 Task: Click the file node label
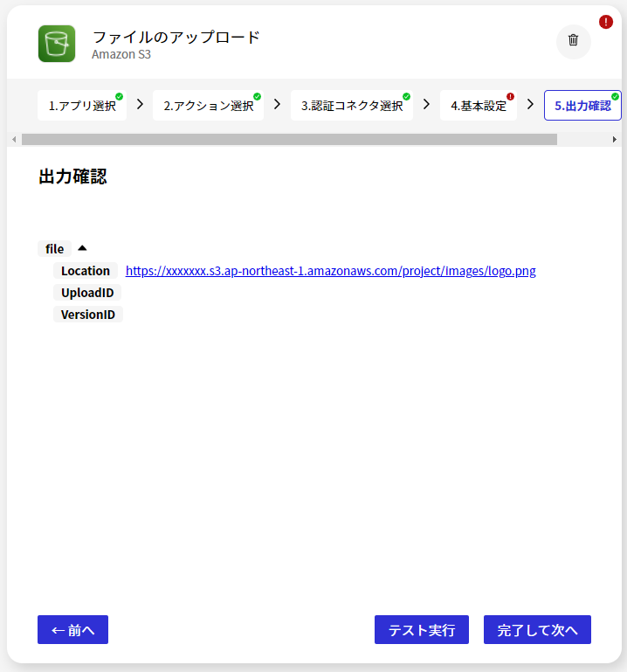[54, 248]
